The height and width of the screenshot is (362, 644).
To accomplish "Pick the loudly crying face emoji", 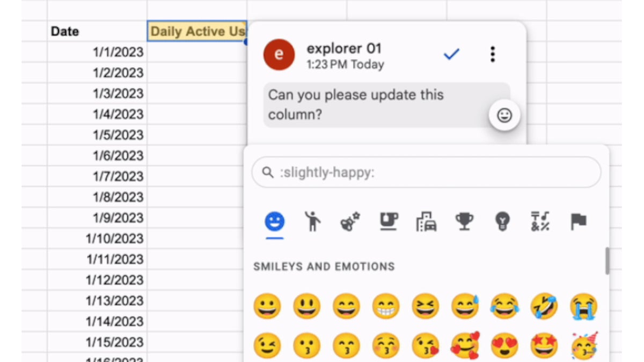I will pos(584,307).
